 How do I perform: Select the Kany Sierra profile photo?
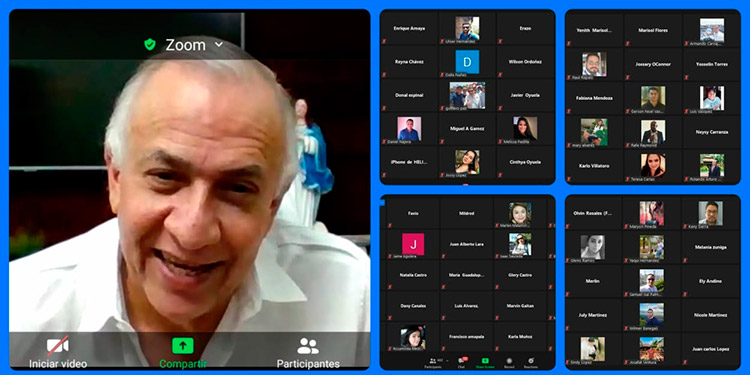click(x=710, y=213)
